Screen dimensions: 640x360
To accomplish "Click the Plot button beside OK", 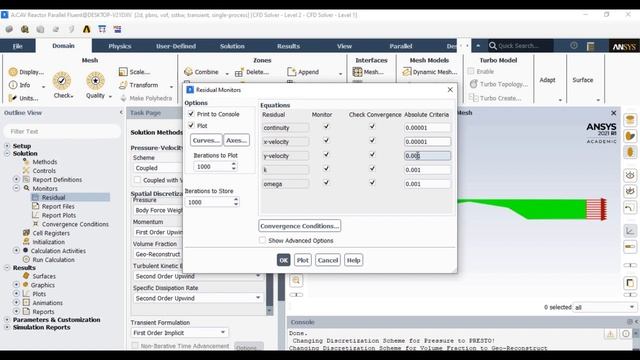I will point(302,260).
